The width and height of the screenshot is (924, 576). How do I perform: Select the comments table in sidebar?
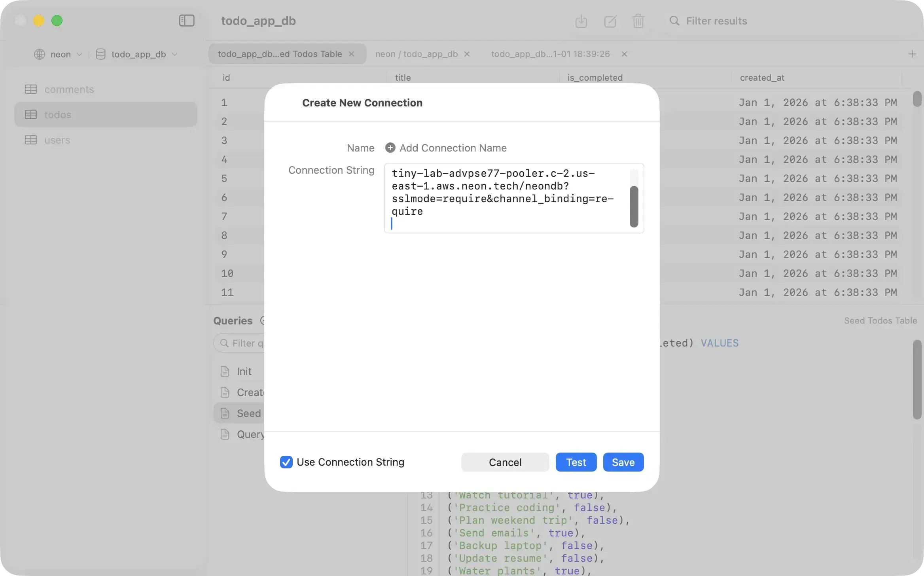106,89
